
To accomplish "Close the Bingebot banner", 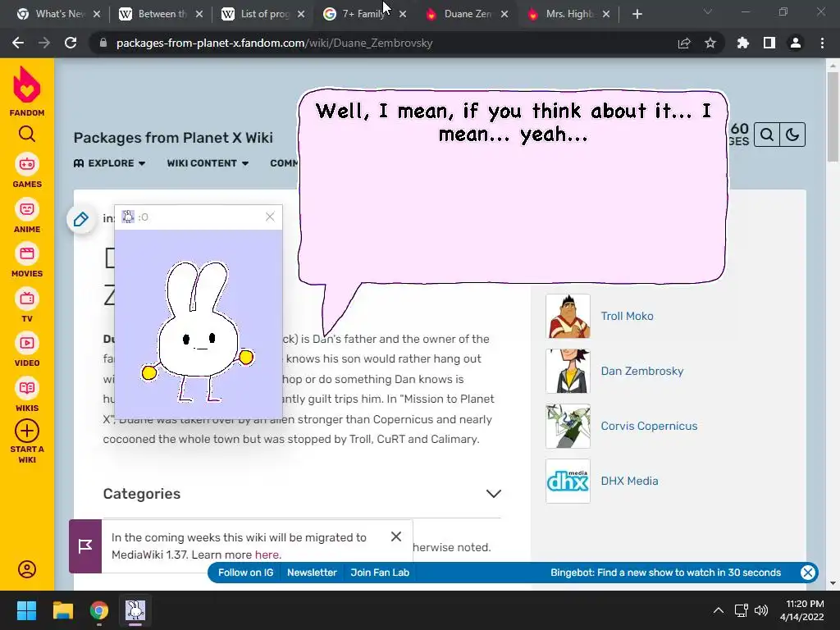I will 808,572.
